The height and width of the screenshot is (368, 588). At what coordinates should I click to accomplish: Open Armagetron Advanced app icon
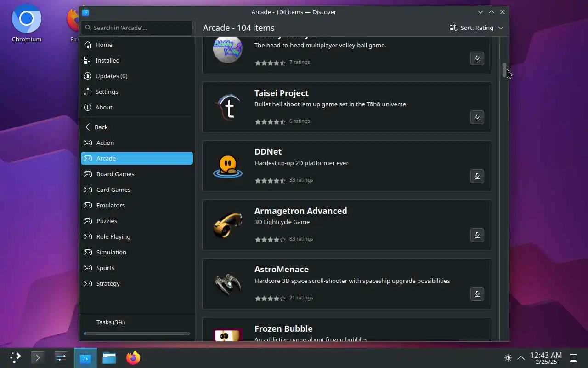[x=228, y=225]
